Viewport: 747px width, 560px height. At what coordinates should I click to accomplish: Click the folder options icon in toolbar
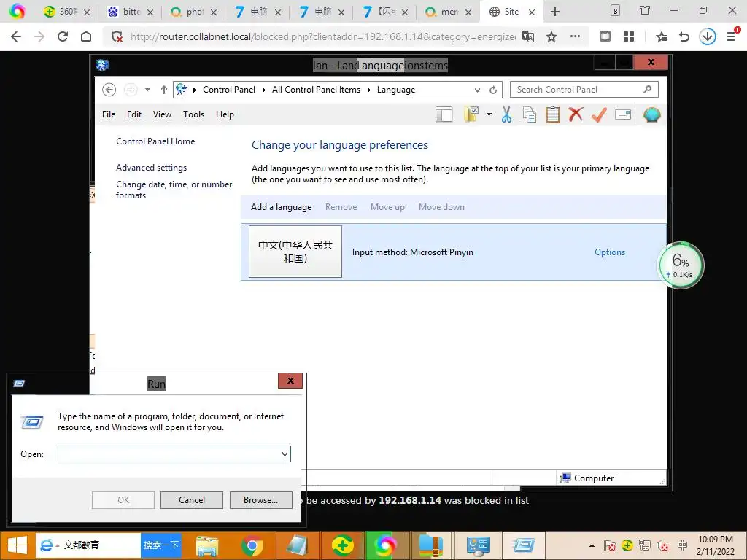point(472,114)
